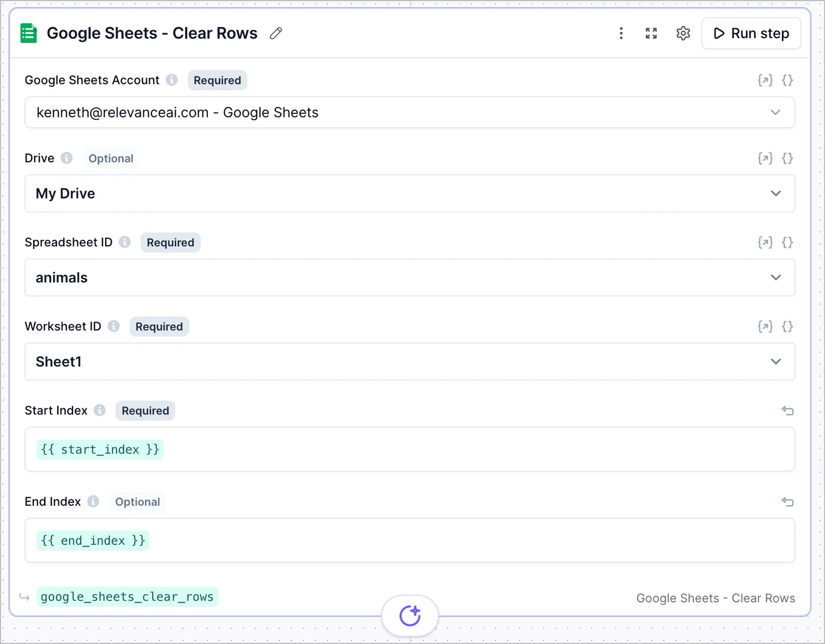This screenshot has height=644, width=825.
Task: Open the three-dot more options menu
Action: pos(621,34)
